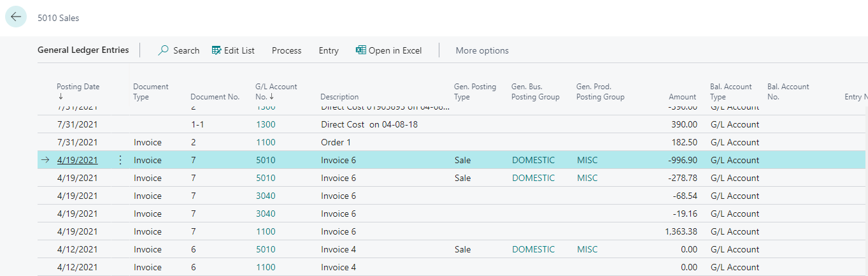868x276 pixels.
Task: Click the Gen. Prod. Posting Group header
Action: pos(601,91)
